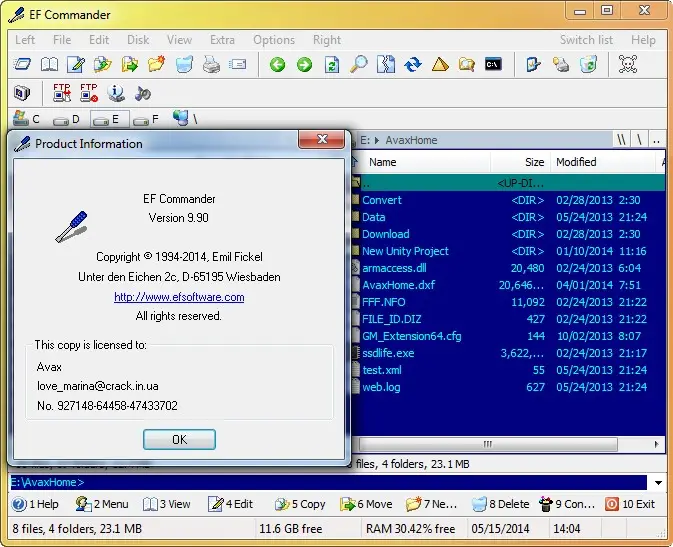Click the label/rename toolbar icon beside printer
The image size is (673, 547).
pos(237,64)
